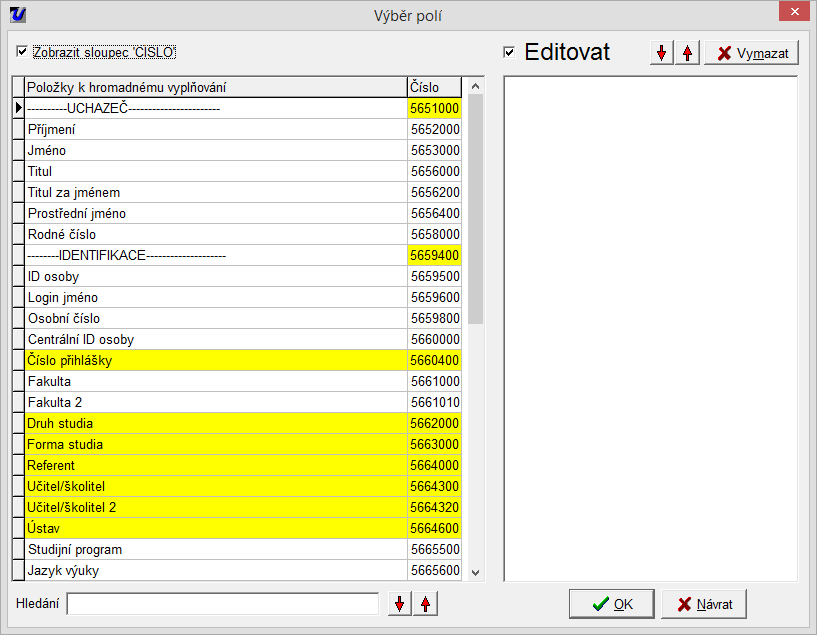Click the Položky k hromadnému vyplňování header

tap(215, 87)
